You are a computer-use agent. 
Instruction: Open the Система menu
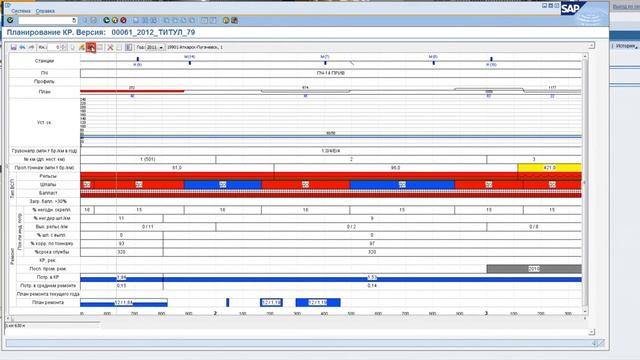(21, 11)
